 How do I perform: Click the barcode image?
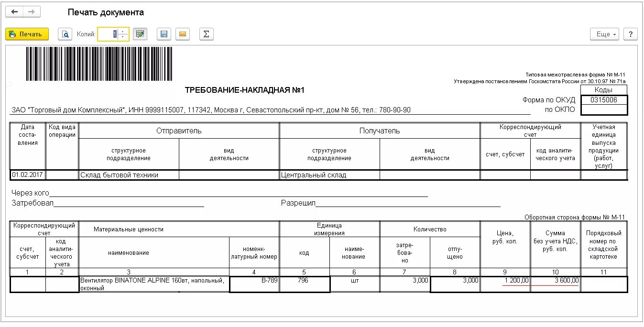click(99, 64)
